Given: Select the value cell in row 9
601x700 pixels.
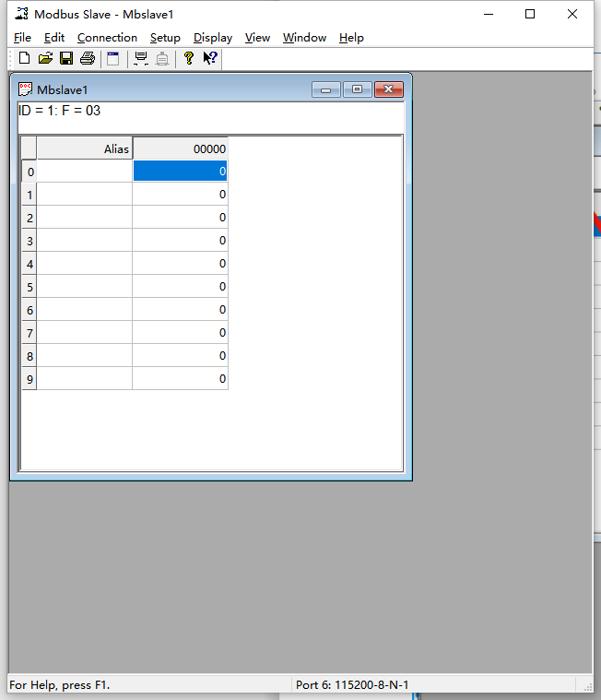Looking at the screenshot, I should [x=180, y=379].
